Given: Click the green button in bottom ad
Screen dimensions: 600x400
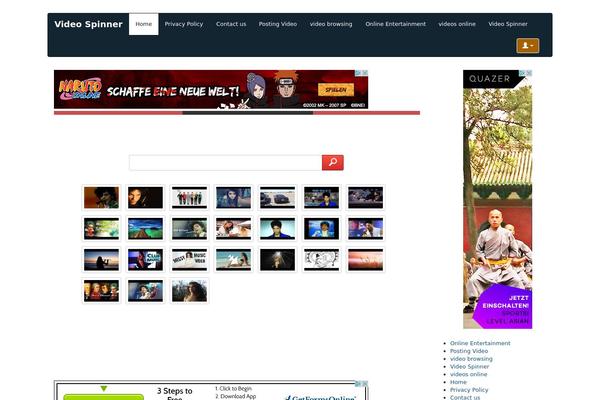Looking at the screenshot, I should click(103, 397).
